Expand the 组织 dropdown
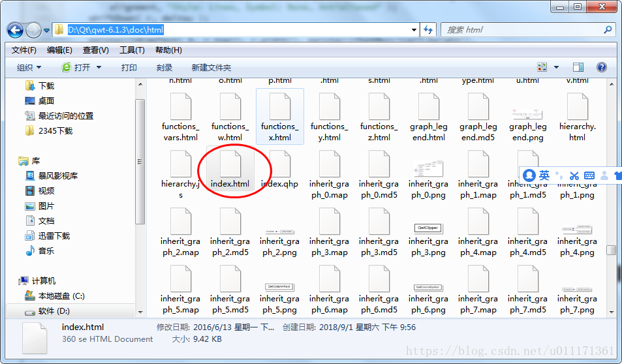This screenshot has width=622, height=364. (29, 67)
